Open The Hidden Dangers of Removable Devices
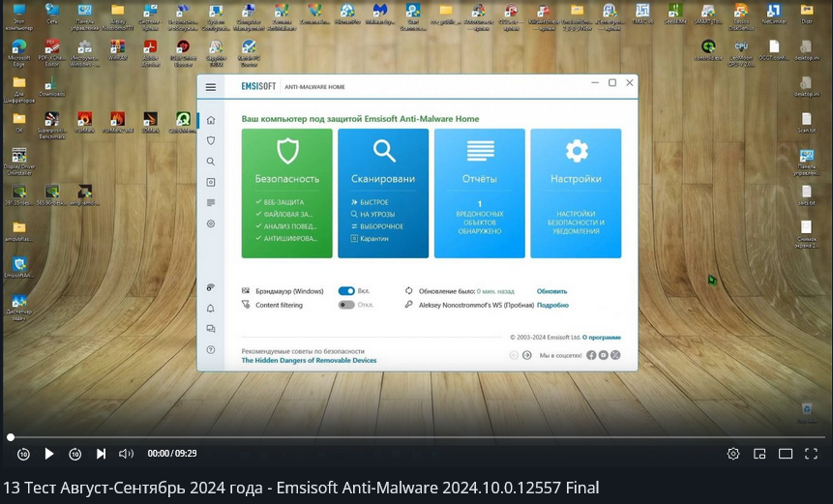The image size is (833, 504). 309,360
